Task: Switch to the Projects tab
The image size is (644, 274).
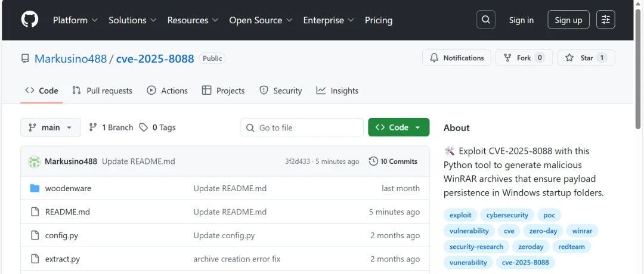Action: pos(224,91)
